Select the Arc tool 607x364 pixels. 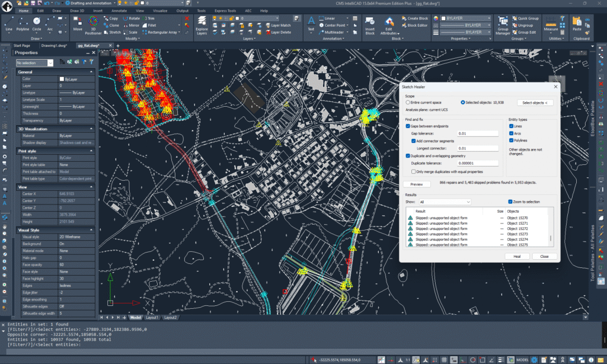point(50,24)
